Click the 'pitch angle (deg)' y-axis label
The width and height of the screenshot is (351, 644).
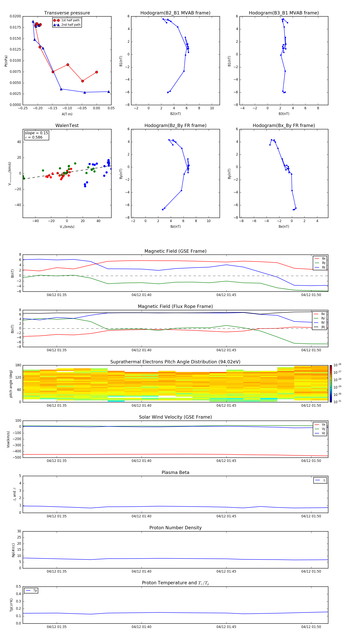pos(11,384)
